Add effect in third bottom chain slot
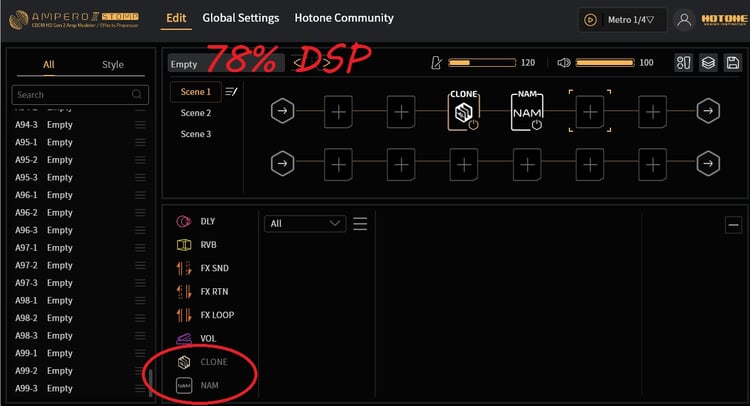The height and width of the screenshot is (406, 750). [x=463, y=165]
